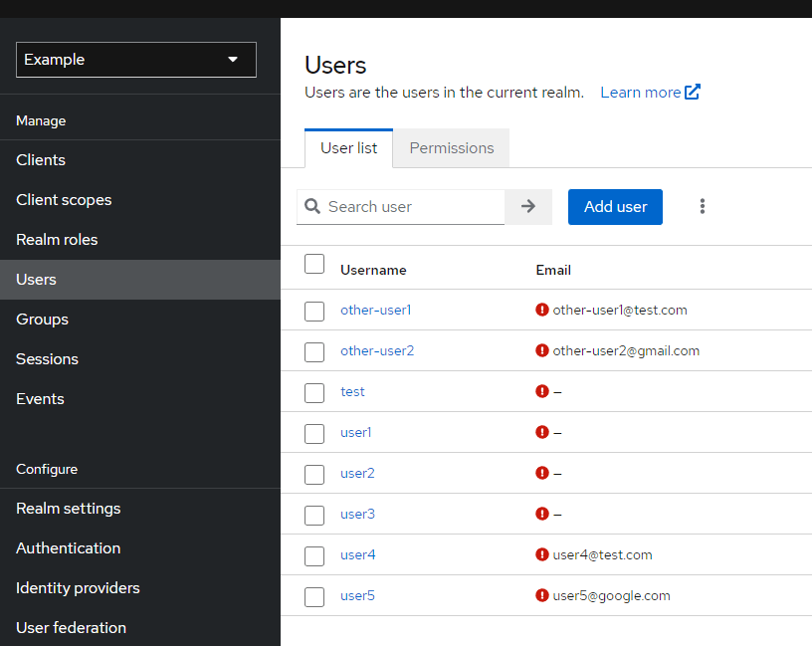Switch to the Permissions tab
The width and height of the screenshot is (812, 646).
[x=451, y=147]
